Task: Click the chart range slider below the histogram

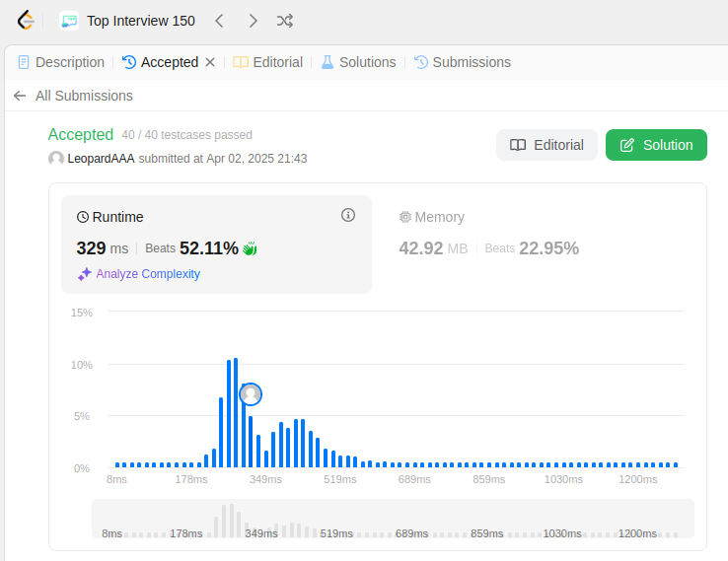Action: point(393,519)
